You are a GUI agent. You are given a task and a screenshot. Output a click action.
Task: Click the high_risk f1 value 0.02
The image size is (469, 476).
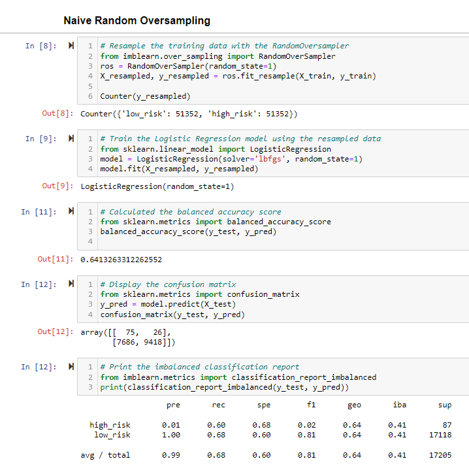click(306, 425)
